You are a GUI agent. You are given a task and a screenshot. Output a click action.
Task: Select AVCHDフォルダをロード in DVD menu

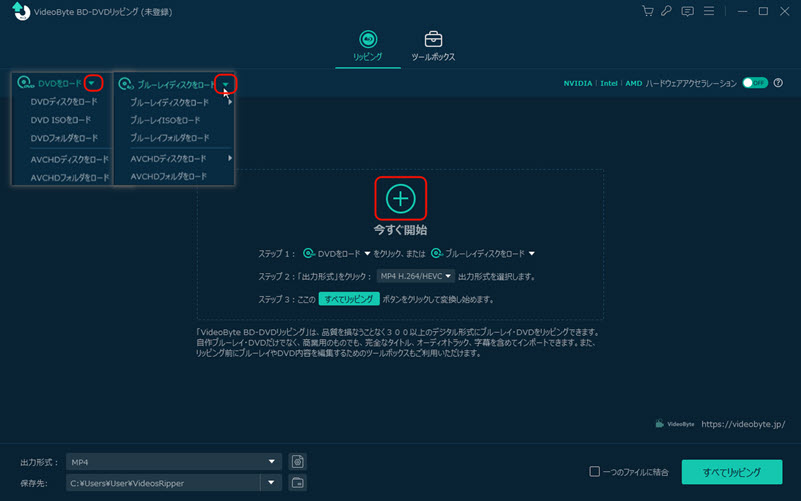69,178
